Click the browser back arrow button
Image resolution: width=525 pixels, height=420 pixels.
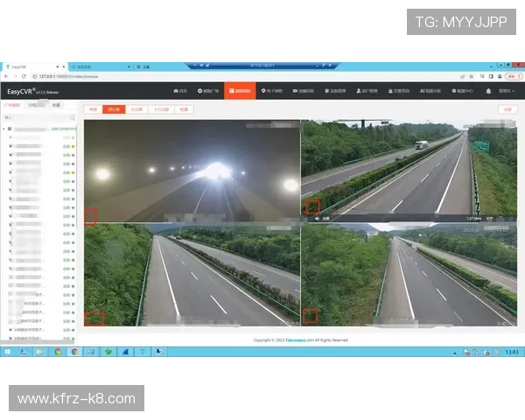(x=6, y=76)
